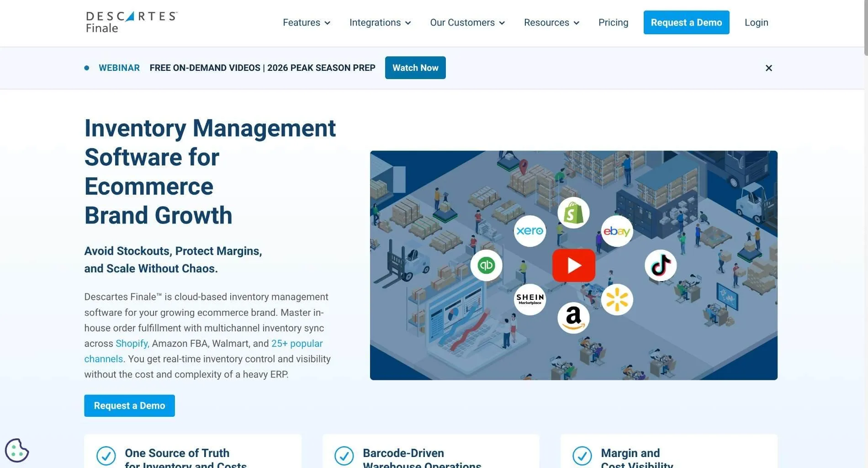868x468 pixels.
Task: Click checkmark icon beside Barcode-Driven
Action: 344,456
